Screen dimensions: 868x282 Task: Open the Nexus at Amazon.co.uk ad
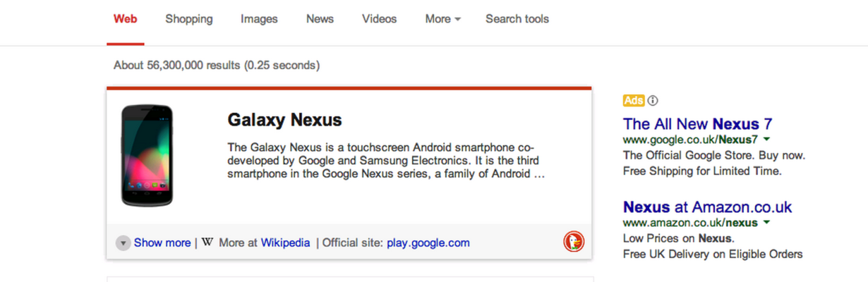(708, 207)
